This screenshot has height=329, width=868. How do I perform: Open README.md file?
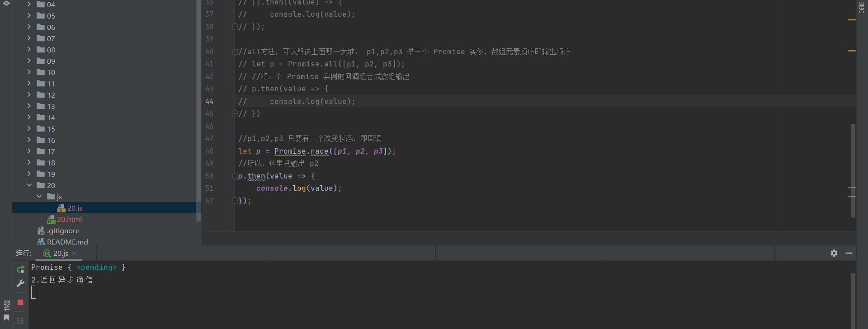(63, 242)
